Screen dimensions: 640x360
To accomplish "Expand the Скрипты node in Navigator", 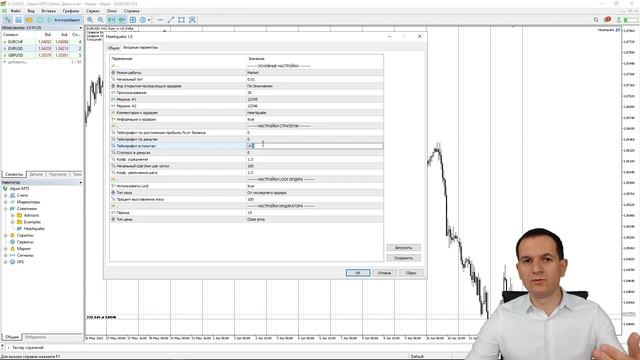I will point(6,236).
